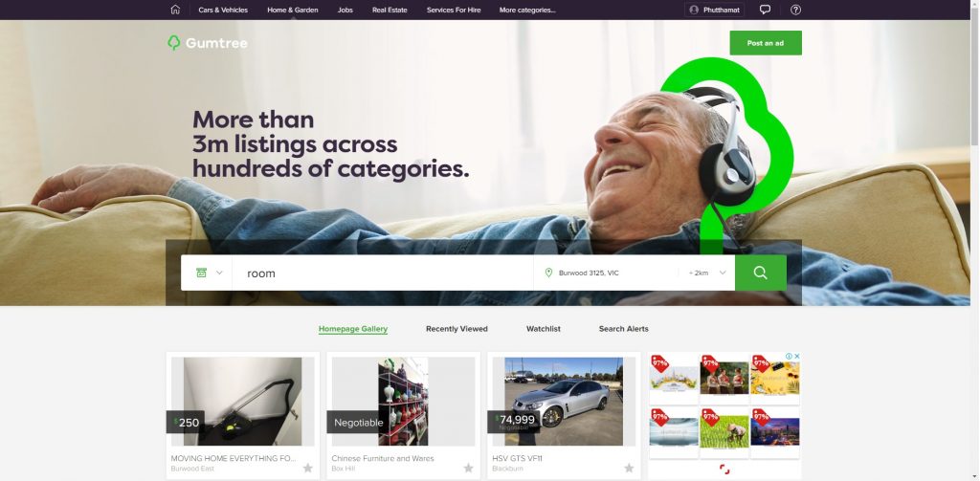Click the AdChoices info icon on advertisement
The height and width of the screenshot is (481, 980).
coord(790,356)
